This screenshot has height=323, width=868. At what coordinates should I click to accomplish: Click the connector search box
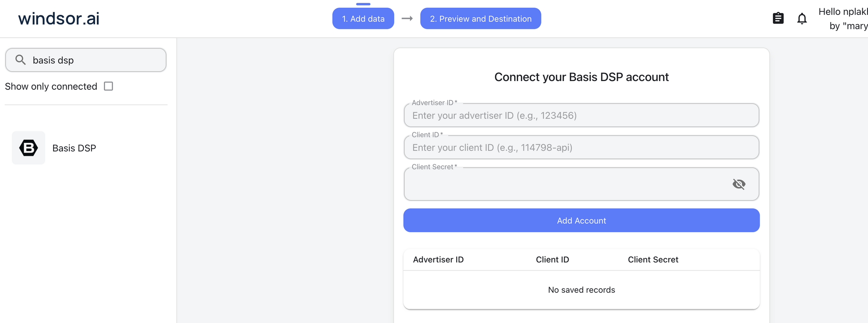(86, 60)
